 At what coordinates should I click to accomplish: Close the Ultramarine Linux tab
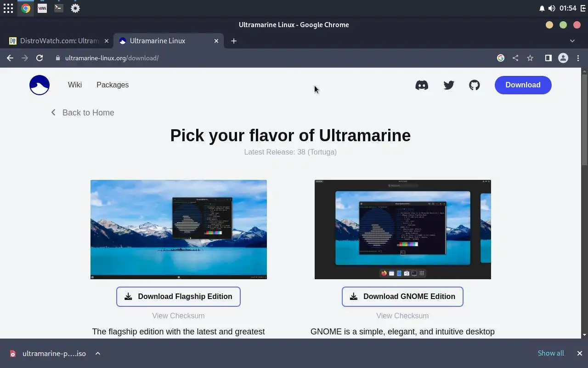click(x=216, y=41)
